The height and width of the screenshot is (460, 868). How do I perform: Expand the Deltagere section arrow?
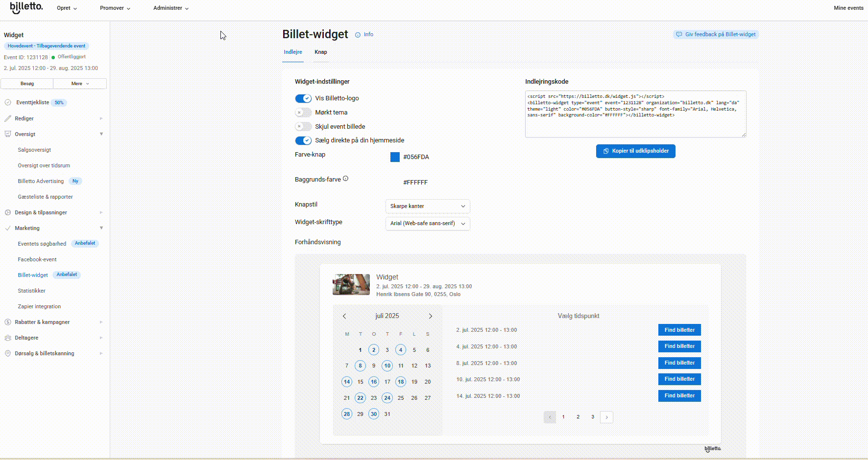[x=101, y=338]
